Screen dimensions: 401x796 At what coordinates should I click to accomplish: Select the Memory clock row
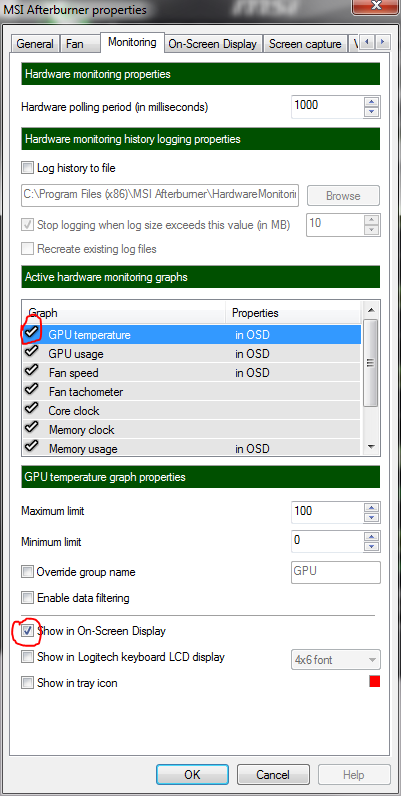point(192,429)
